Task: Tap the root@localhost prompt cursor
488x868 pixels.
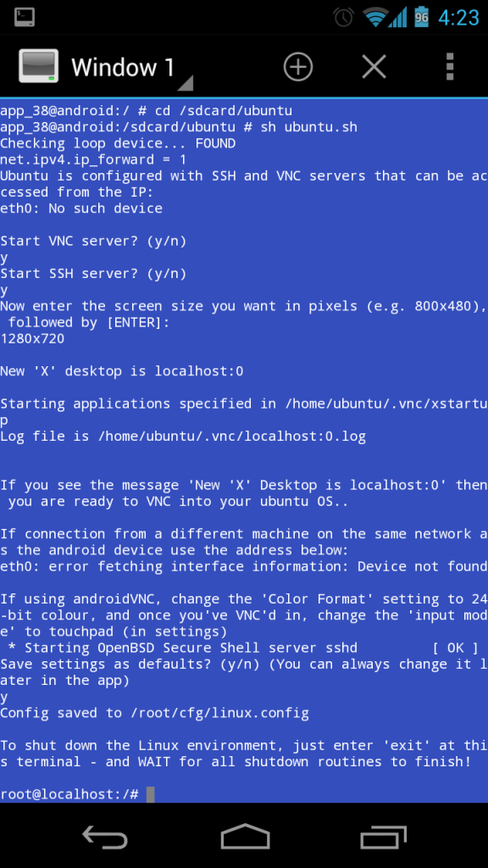Action: click(151, 794)
